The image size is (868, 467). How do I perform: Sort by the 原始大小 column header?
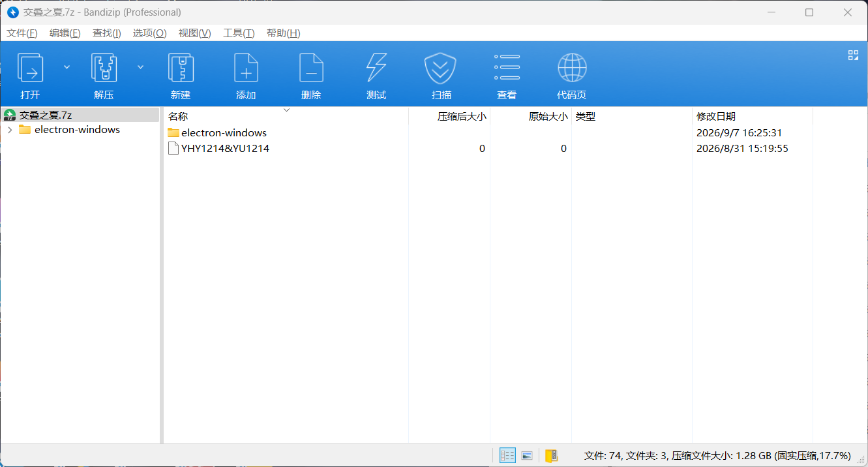(531, 116)
